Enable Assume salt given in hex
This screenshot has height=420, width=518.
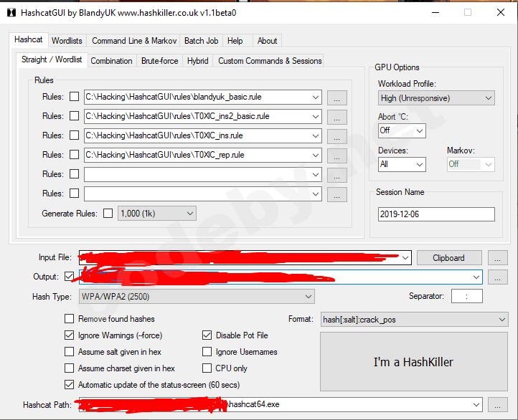(x=70, y=352)
